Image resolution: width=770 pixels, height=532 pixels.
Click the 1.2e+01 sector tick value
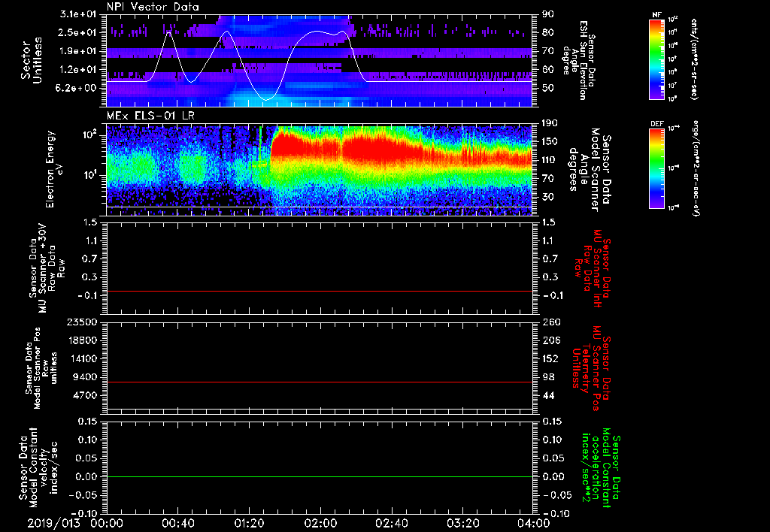click(78, 69)
